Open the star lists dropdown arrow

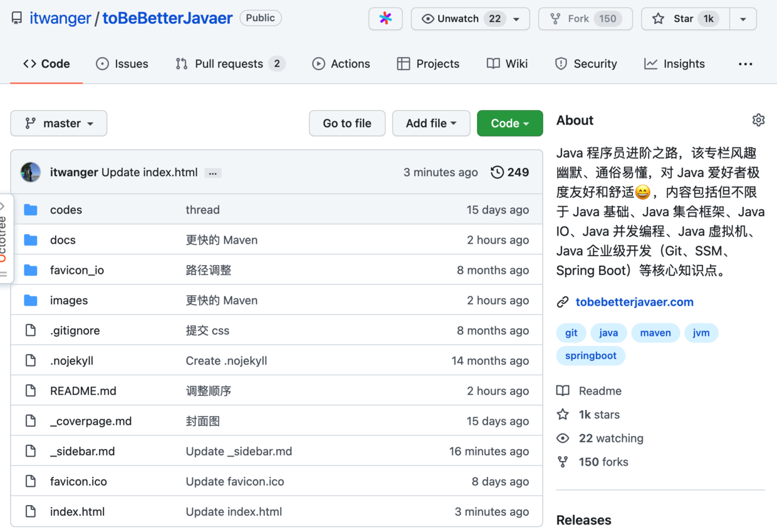click(x=743, y=19)
